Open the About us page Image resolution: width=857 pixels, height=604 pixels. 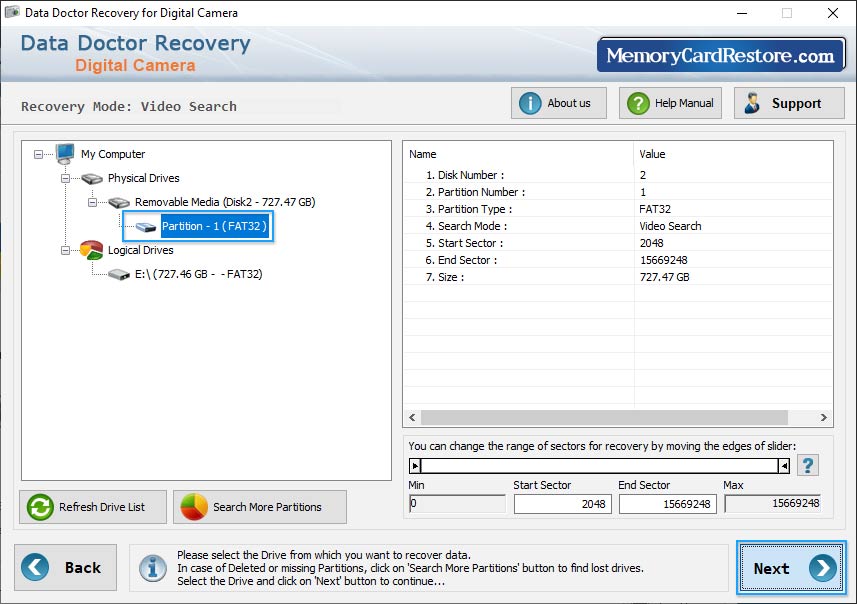coord(559,103)
